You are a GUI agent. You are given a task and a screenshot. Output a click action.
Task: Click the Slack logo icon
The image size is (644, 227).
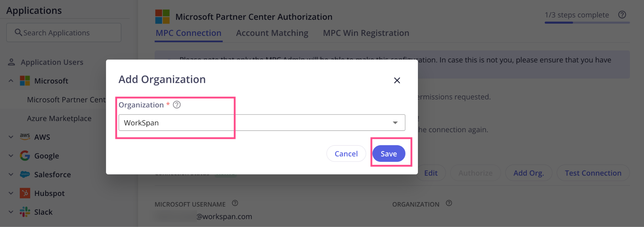click(25, 212)
